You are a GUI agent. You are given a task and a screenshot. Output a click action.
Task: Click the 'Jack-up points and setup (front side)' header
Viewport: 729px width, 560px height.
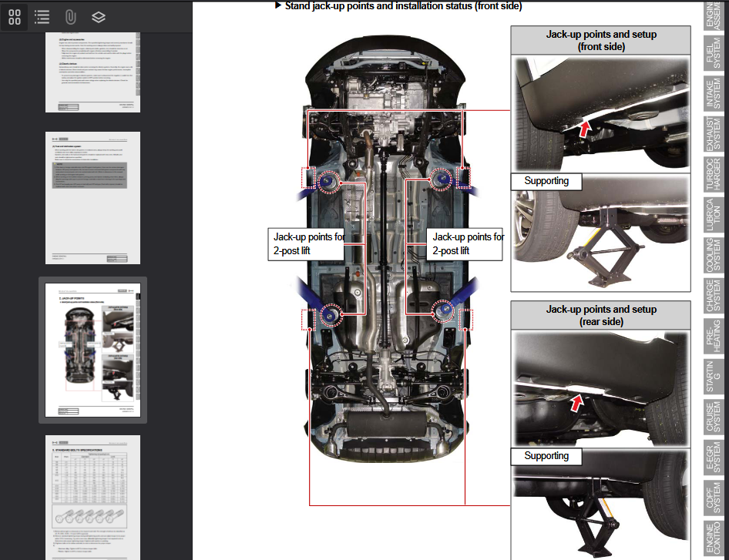pos(600,40)
